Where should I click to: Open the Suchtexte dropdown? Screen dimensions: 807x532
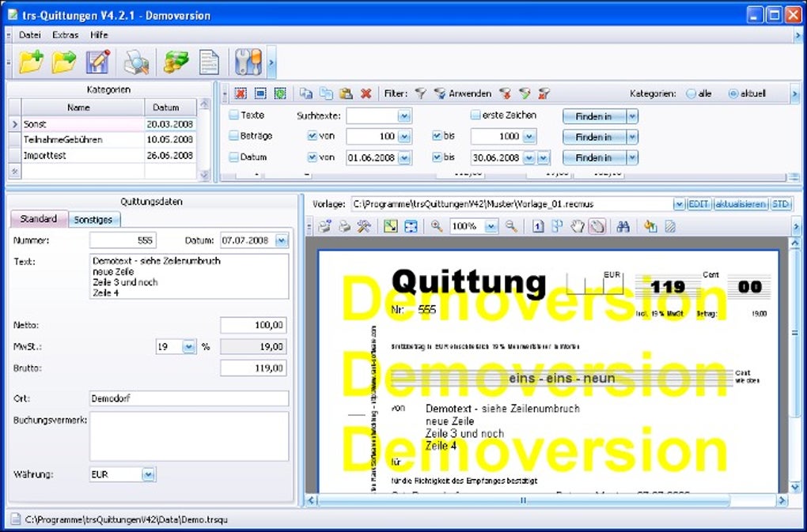coord(404,116)
